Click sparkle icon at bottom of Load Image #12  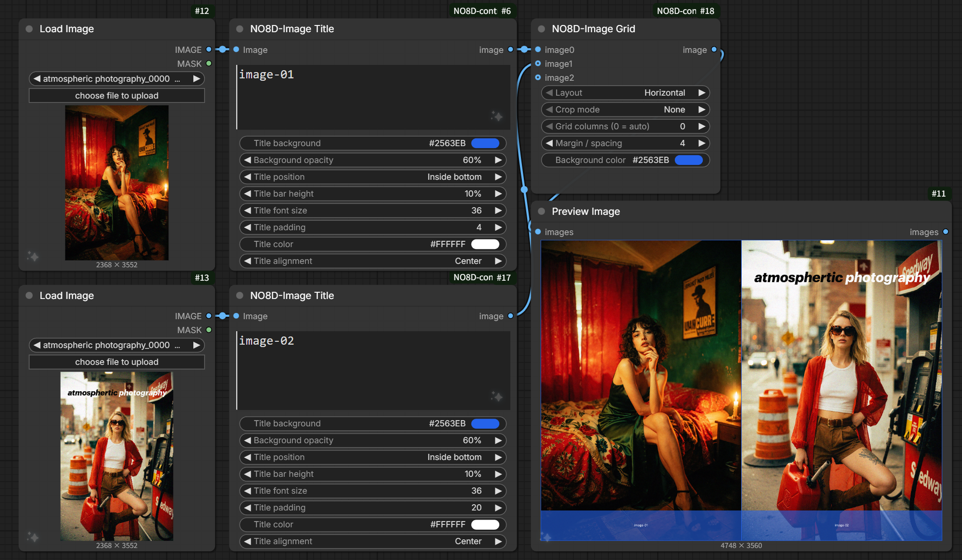click(x=33, y=256)
